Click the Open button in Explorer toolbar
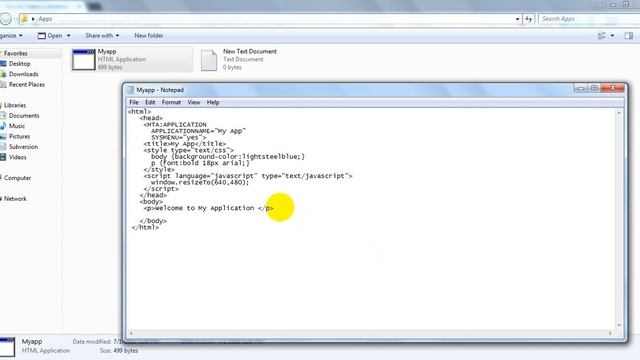The height and width of the screenshot is (360, 640). 50,36
